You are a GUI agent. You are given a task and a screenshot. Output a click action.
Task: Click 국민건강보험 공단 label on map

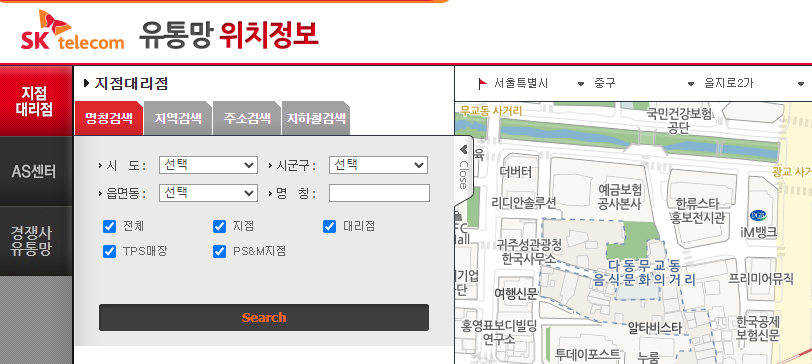679,120
